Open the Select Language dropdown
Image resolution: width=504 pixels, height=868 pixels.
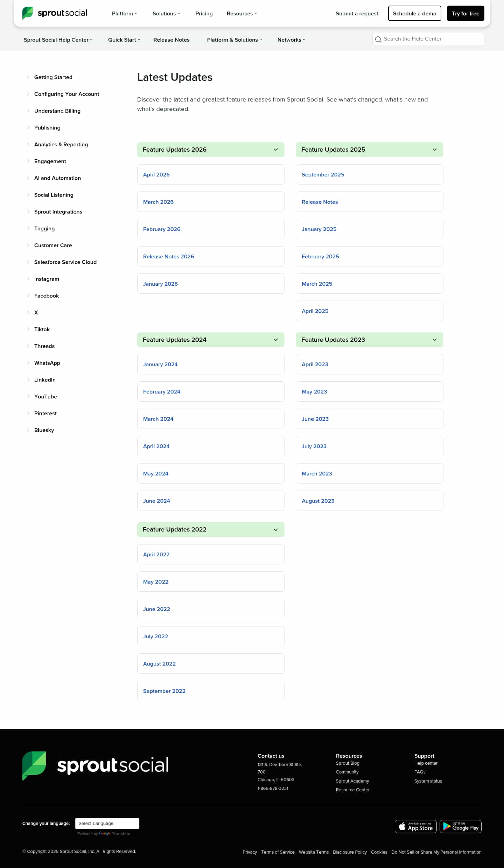tap(107, 823)
